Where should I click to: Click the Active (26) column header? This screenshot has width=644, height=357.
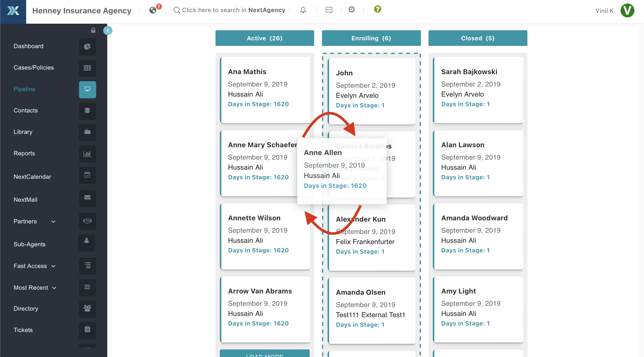[265, 38]
